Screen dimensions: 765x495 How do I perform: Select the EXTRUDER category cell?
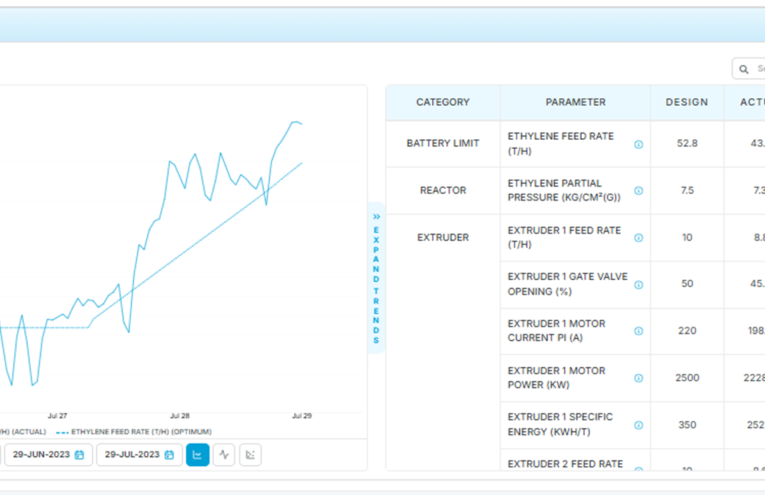point(443,238)
